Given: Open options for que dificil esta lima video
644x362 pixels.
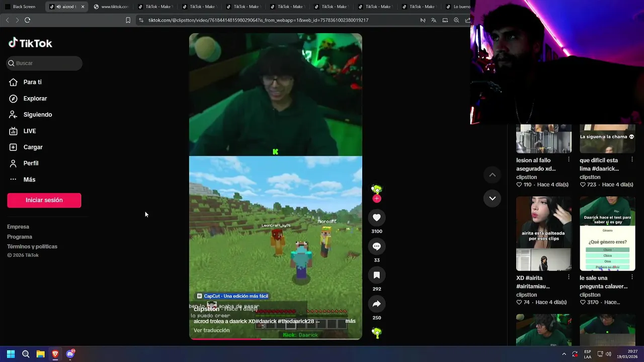Looking at the screenshot, I should coord(632,159).
